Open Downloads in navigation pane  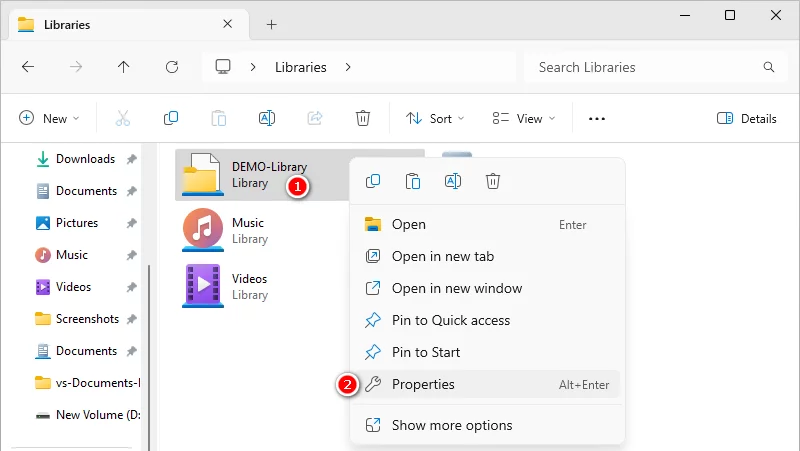pos(85,159)
